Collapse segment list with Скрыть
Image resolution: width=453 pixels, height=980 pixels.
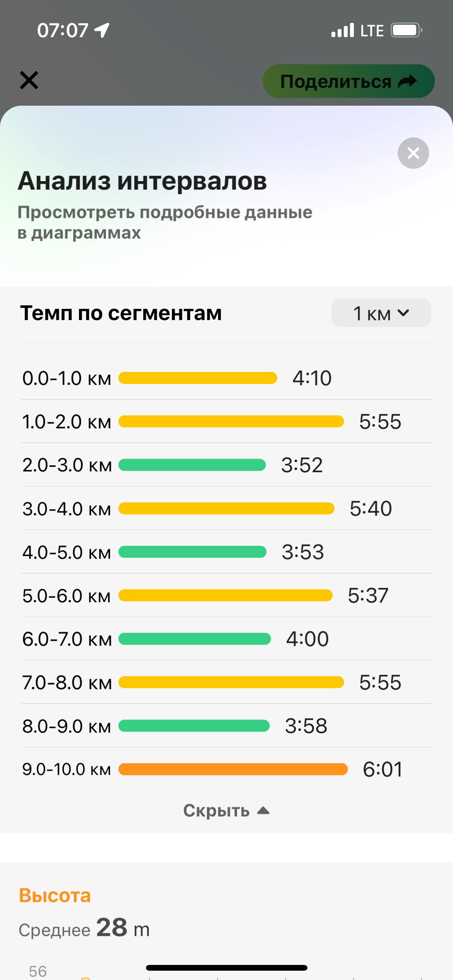(x=226, y=810)
